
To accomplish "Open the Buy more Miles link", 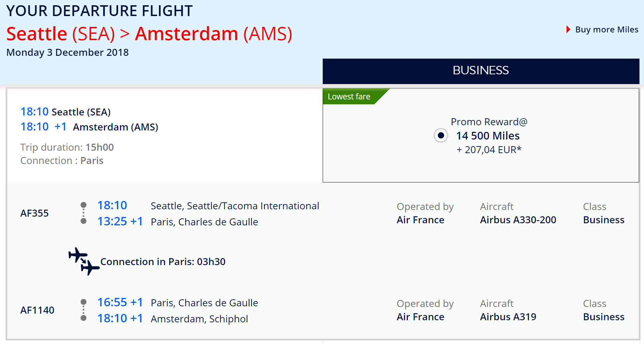I will (606, 30).
